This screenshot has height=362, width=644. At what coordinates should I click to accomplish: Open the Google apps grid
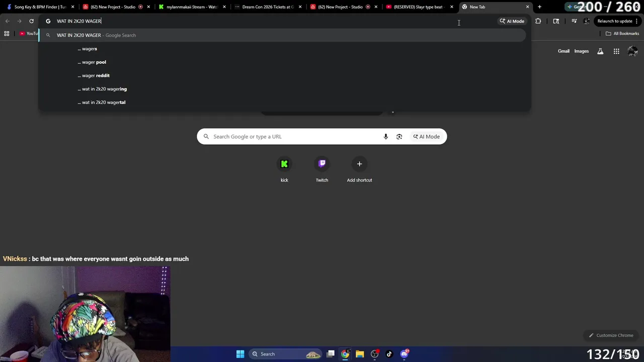coord(616,51)
